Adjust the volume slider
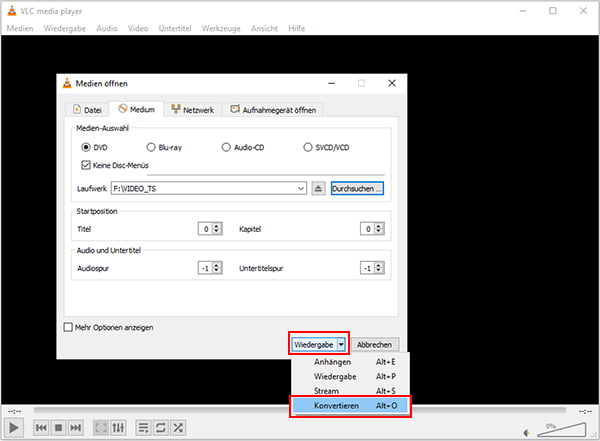Screen dimensions: 600x441 coord(562,430)
